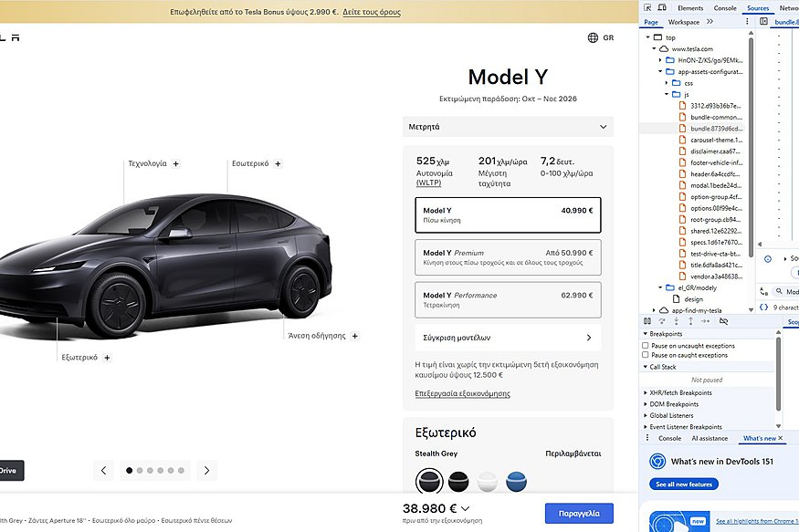Select Model Y Premium trim option
The image size is (799, 532).
[x=508, y=257]
